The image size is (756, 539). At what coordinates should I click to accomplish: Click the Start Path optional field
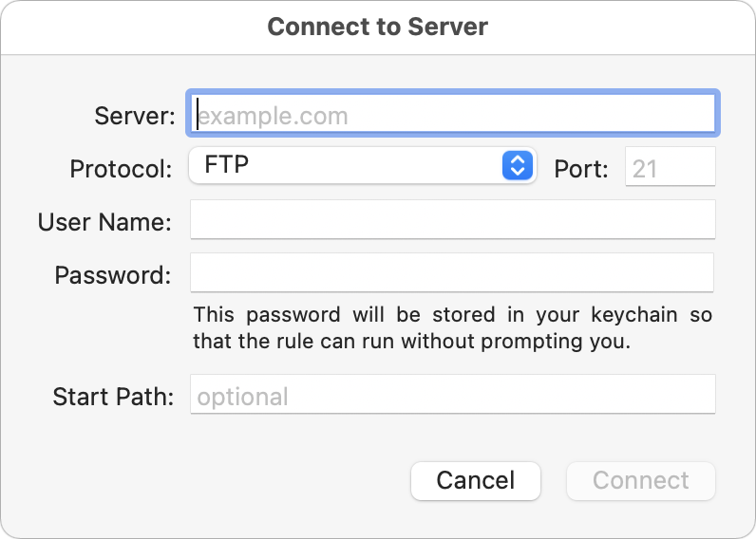[453, 394]
